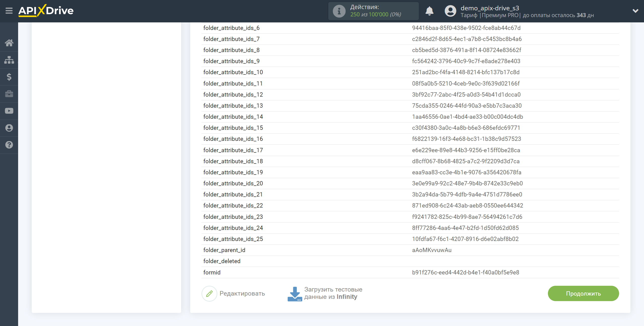Select the folder_attribute_ids_18 field name

click(233, 161)
